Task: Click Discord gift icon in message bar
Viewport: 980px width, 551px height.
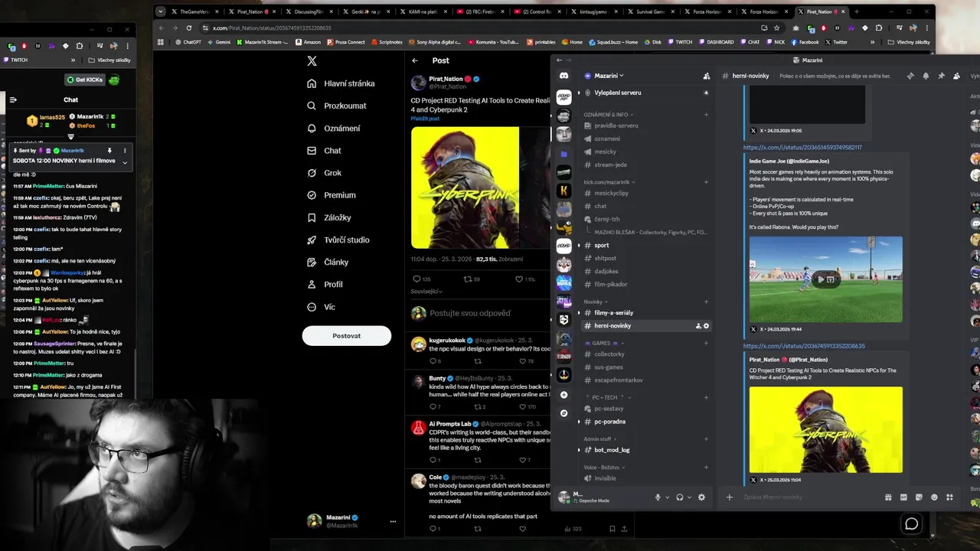Action: (x=888, y=497)
